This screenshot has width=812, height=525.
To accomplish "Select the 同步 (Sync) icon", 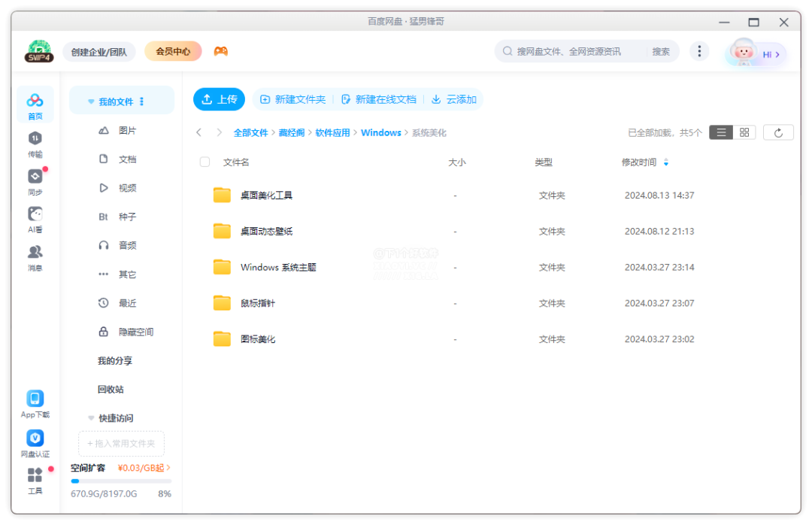I will tap(35, 181).
